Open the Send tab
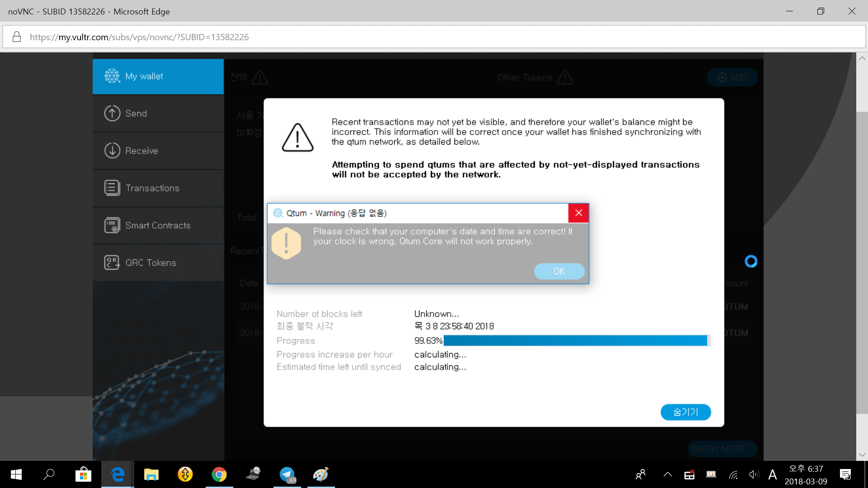The width and height of the screenshot is (868, 488). (x=158, y=113)
